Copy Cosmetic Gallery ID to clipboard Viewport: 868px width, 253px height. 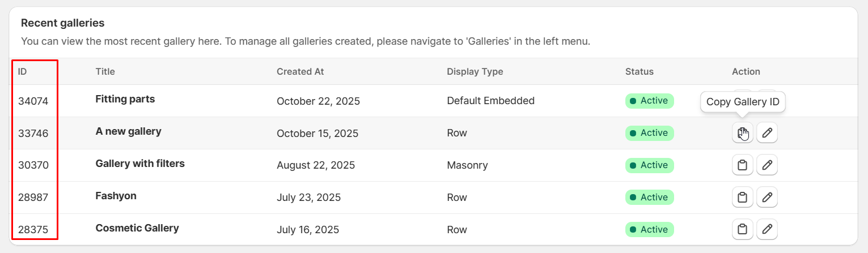742,230
